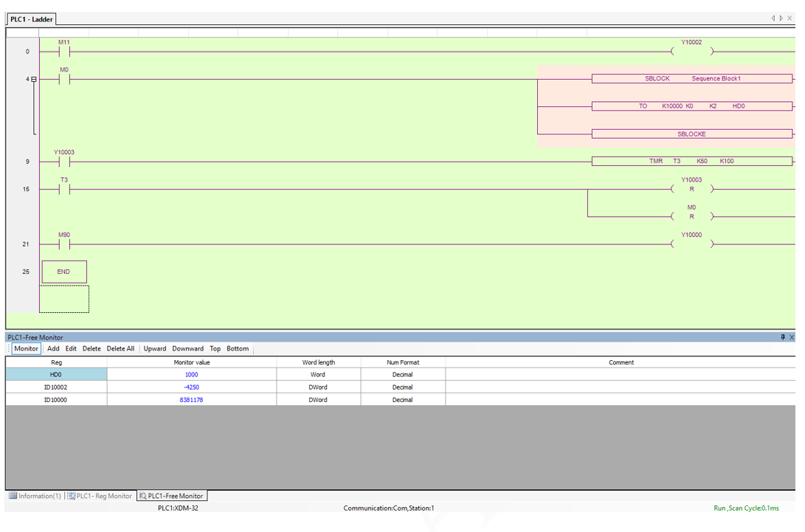Click Bottom in the monitor toolbar

pyautogui.click(x=238, y=349)
